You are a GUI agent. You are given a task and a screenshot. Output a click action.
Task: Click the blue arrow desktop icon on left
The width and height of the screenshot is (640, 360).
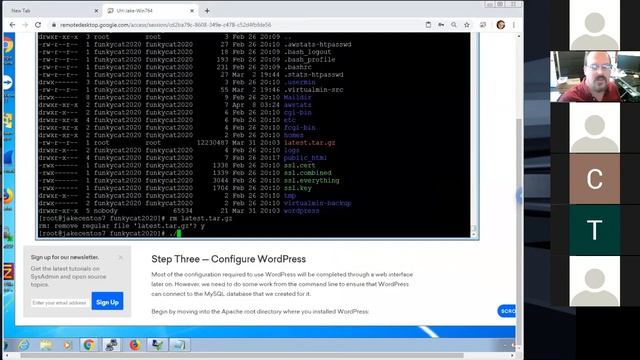tap(8, 83)
